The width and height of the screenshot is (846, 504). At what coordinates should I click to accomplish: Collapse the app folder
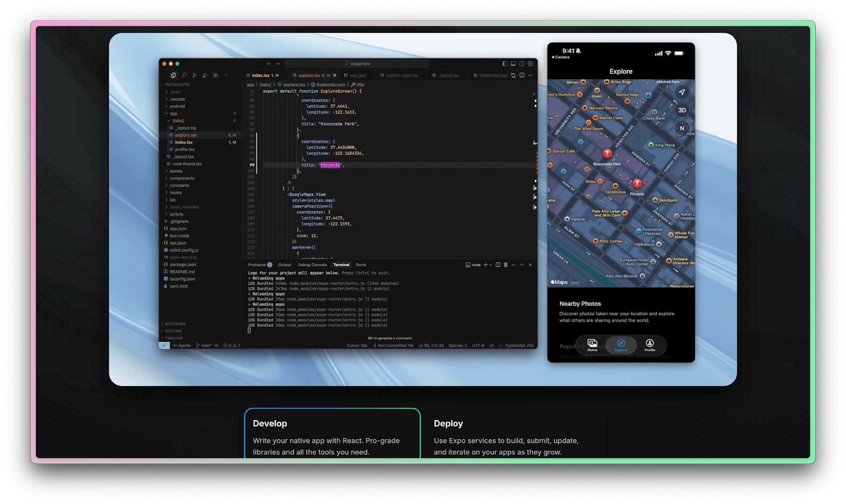(173, 114)
